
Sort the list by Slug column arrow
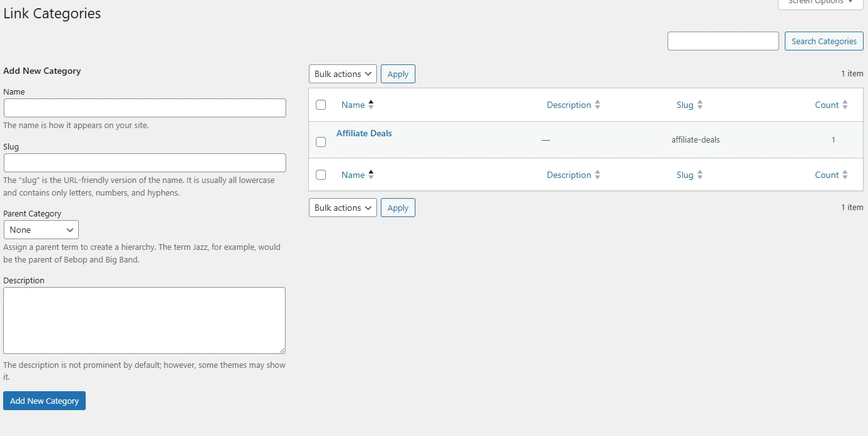pyautogui.click(x=701, y=104)
